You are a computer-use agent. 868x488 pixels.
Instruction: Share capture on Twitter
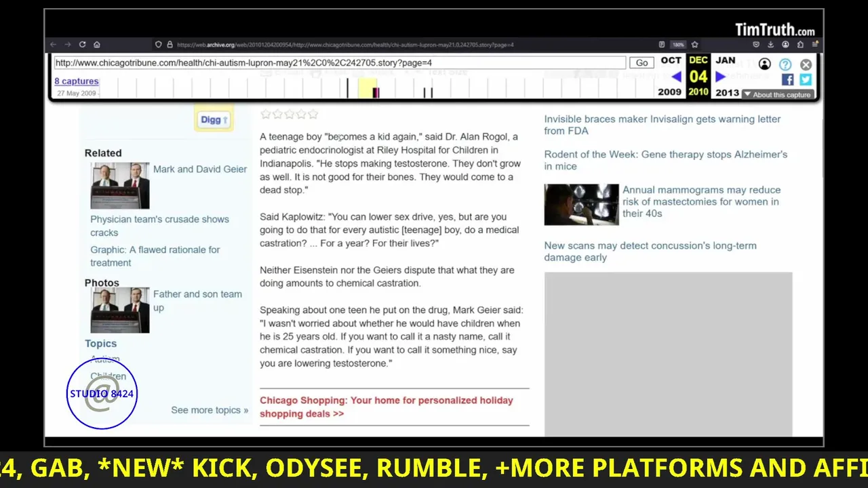click(x=805, y=79)
